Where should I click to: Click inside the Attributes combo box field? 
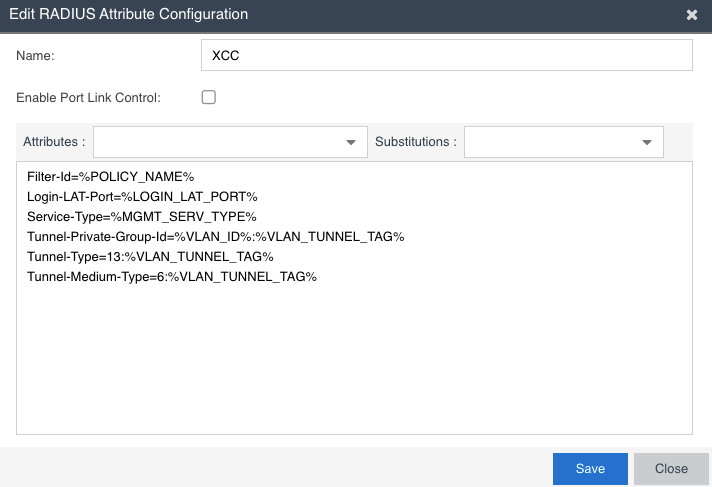(x=218, y=142)
